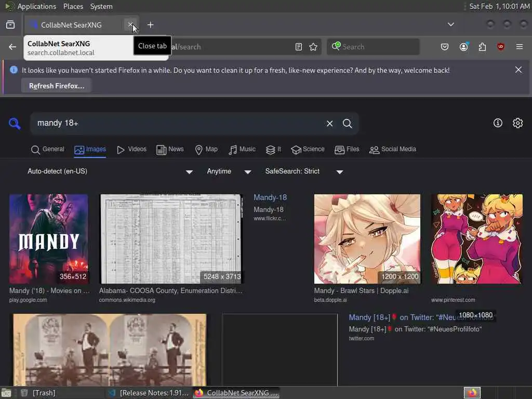Select the Images category tab
The height and width of the screenshot is (399, 532).
click(x=90, y=149)
